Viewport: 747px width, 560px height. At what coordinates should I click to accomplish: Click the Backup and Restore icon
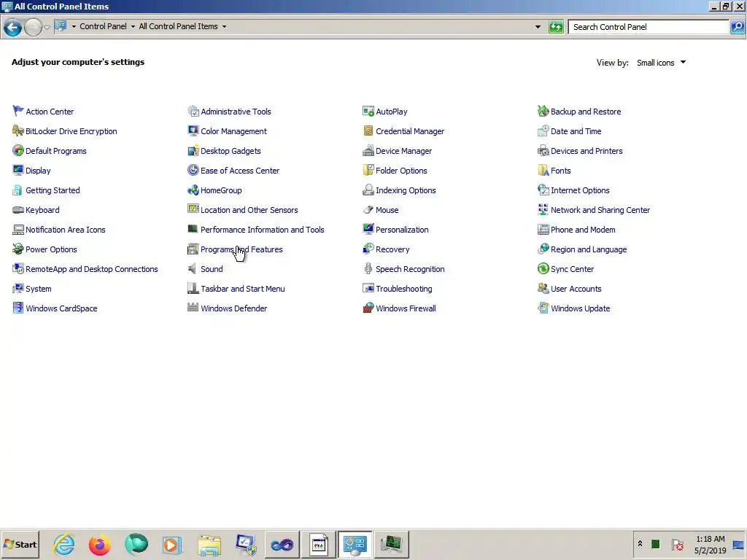pos(543,111)
